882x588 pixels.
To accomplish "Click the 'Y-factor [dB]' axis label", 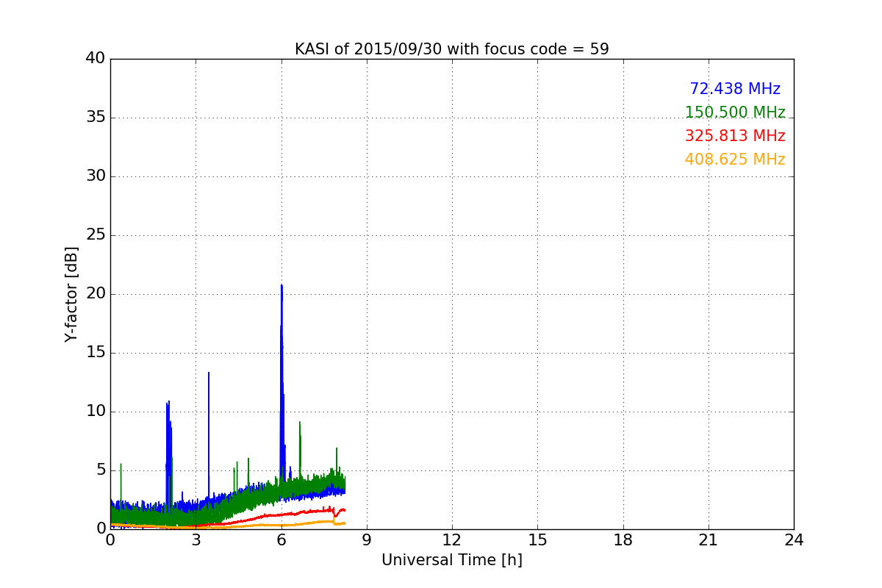I will pyautogui.click(x=71, y=294).
